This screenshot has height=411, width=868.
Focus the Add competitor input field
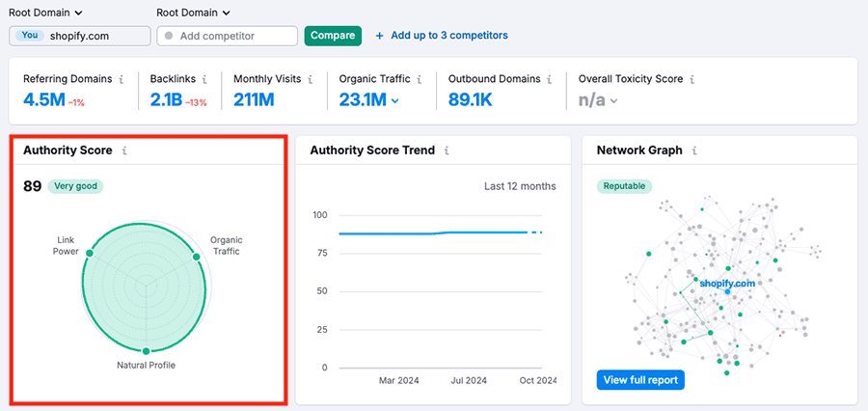click(227, 36)
